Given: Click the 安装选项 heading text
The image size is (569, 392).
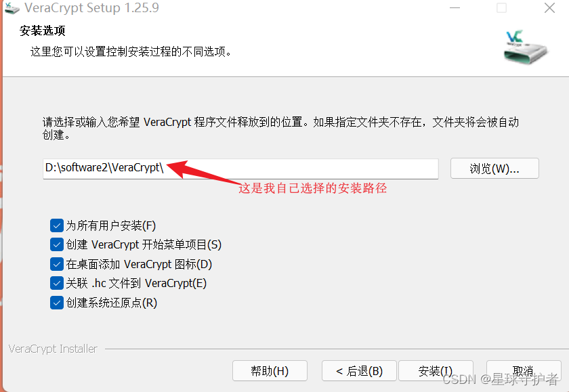Looking at the screenshot, I should pyautogui.click(x=43, y=31).
